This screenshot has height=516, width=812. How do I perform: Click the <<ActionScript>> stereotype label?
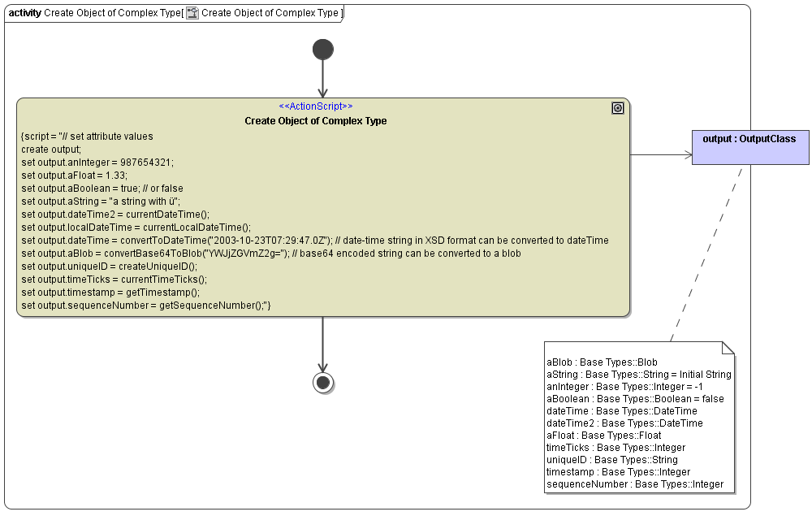coord(314,106)
